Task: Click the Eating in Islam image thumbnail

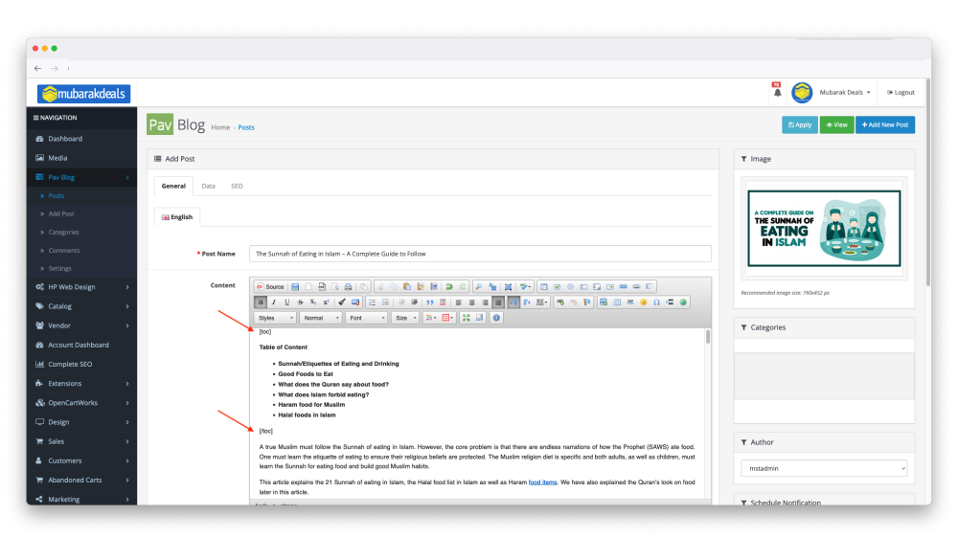Action: [824, 230]
